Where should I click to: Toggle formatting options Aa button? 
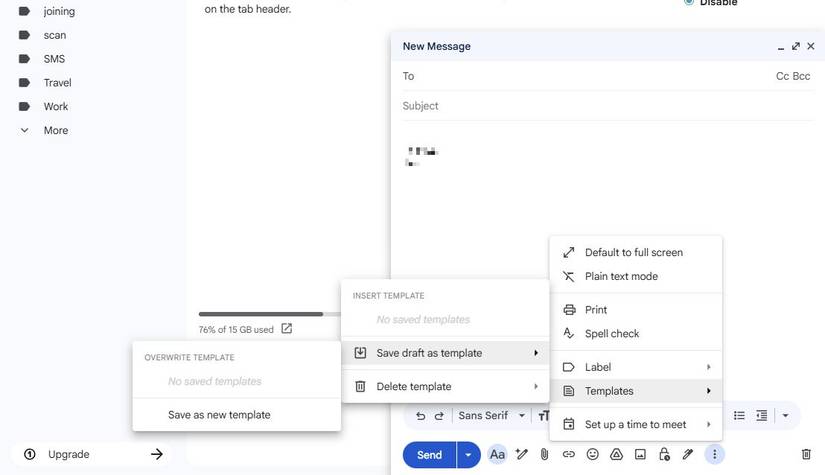coord(497,454)
